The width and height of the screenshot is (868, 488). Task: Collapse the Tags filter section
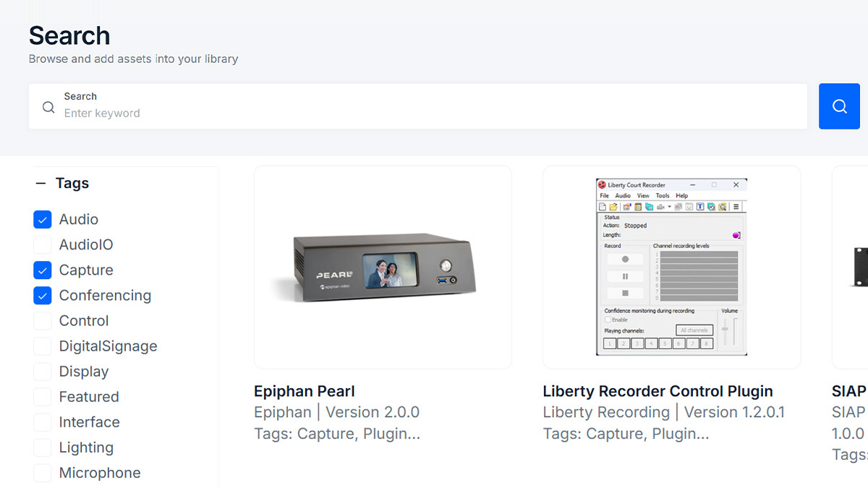[x=41, y=184]
